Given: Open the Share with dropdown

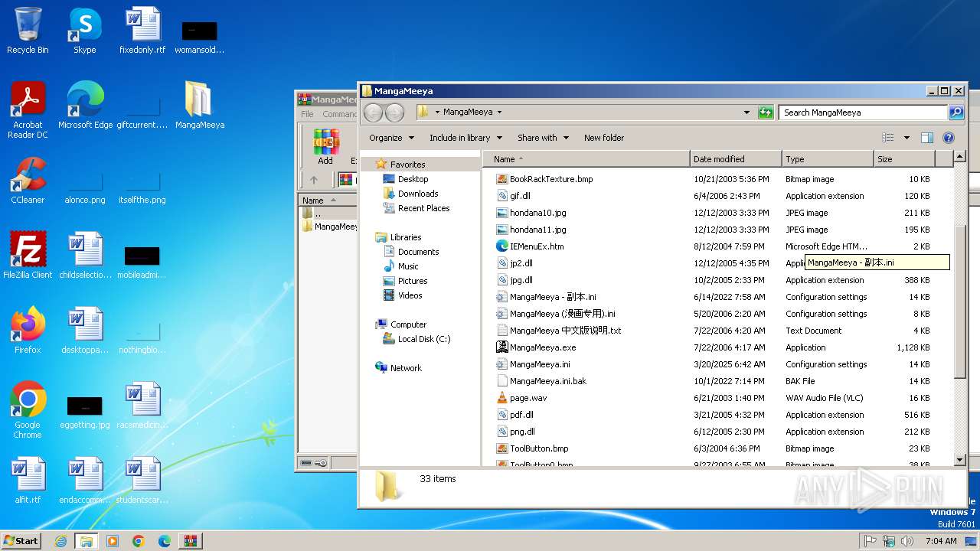Looking at the screenshot, I should (x=543, y=138).
